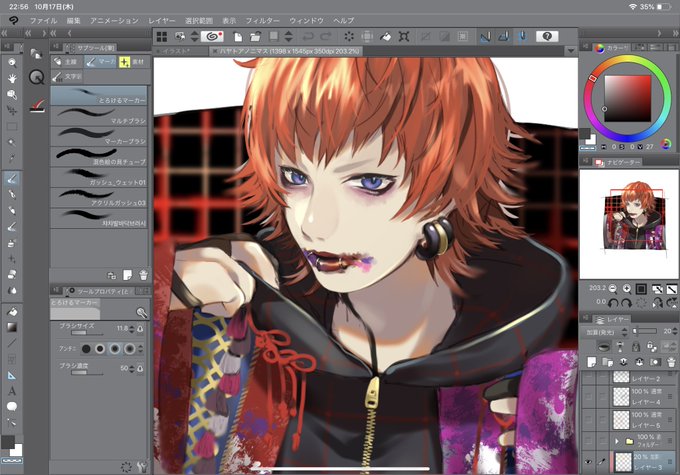
Task: Toggle snap to grid icon
Action: (x=522, y=36)
